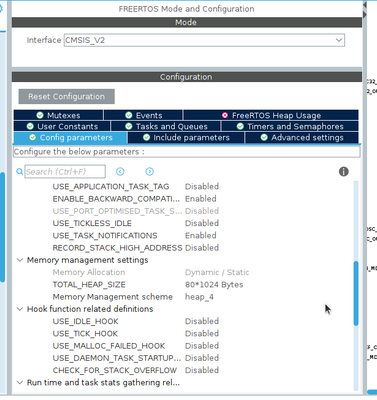This screenshot has width=377, height=400.
Task: Click Disabled value of USE_MALLOC_FAILED_HOOK
Action: (x=202, y=346)
